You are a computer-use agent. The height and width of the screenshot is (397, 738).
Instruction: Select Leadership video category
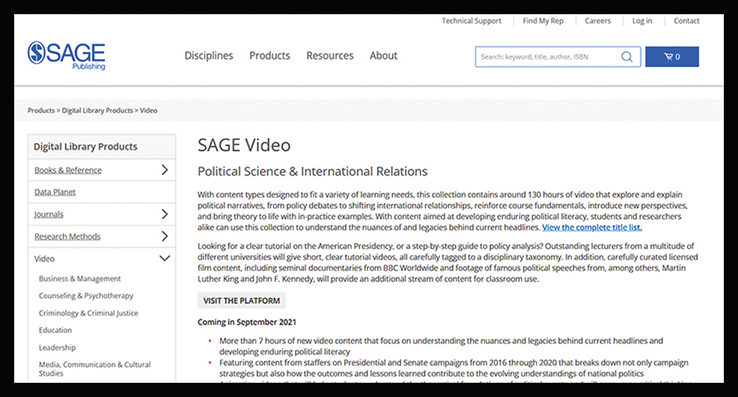[57, 348]
